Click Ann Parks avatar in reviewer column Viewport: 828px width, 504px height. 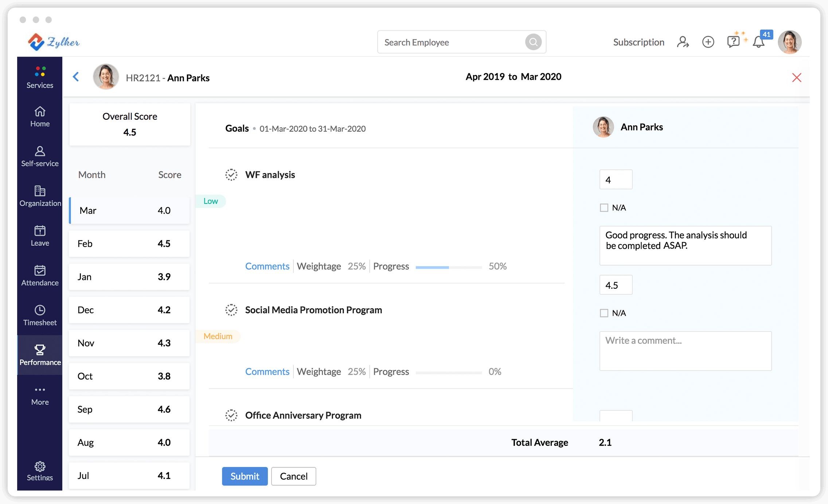point(603,127)
